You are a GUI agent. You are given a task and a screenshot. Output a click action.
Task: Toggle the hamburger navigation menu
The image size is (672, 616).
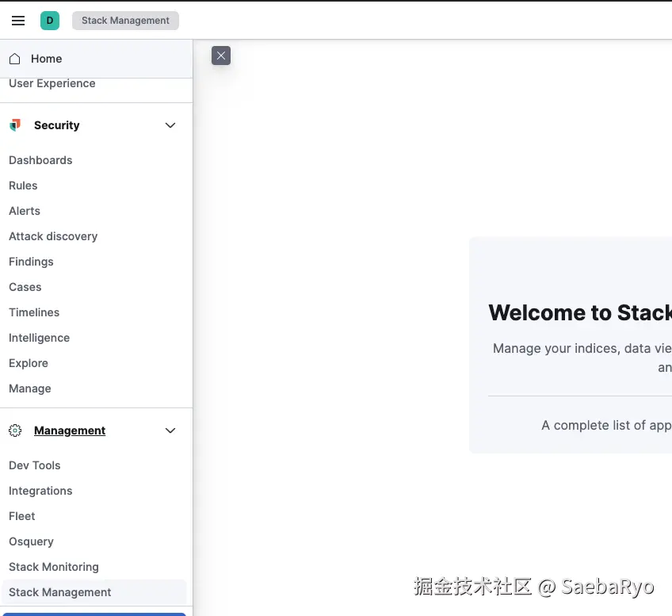(18, 21)
